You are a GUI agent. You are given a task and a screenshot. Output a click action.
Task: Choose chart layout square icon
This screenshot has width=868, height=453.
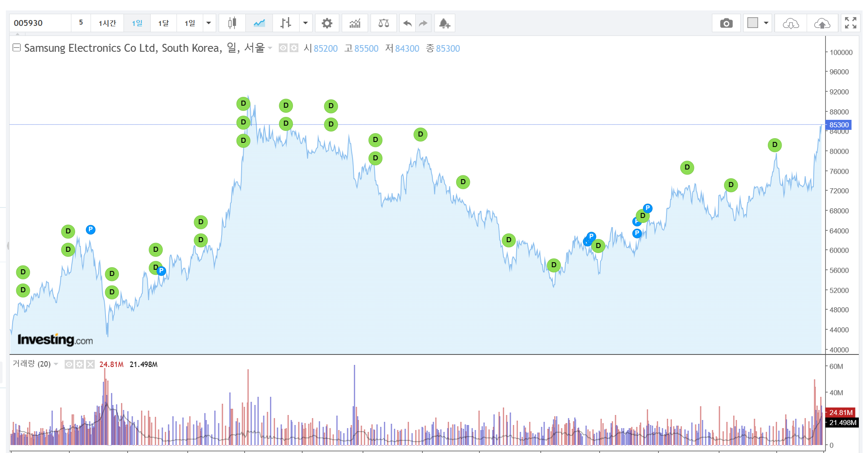click(x=753, y=23)
